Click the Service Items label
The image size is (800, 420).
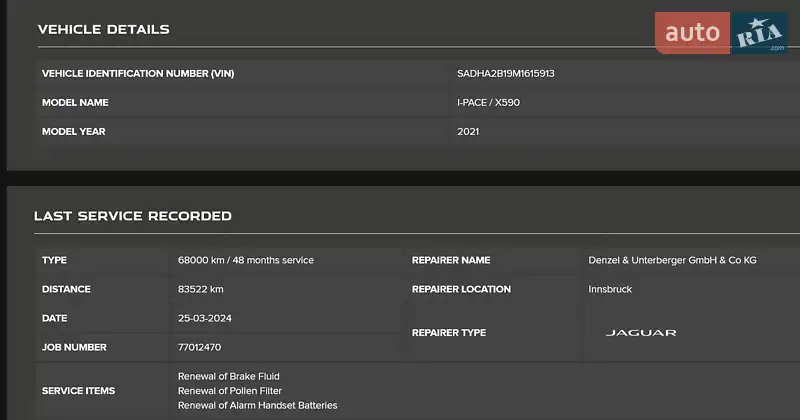pyautogui.click(x=78, y=391)
